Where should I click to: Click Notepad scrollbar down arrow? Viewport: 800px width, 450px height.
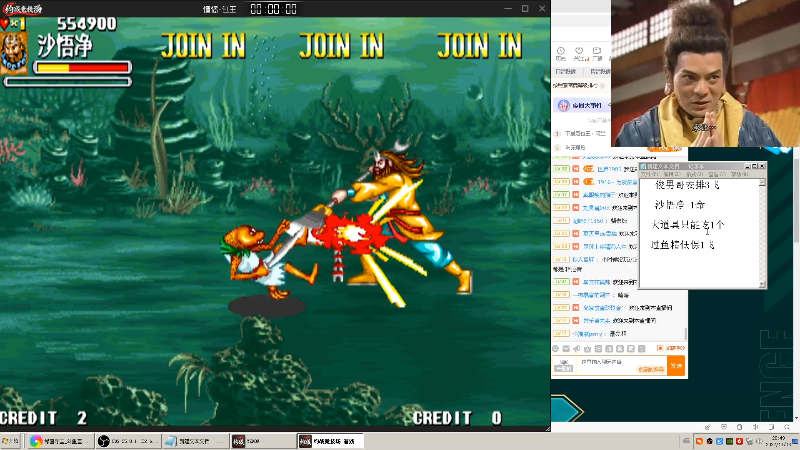762,284
